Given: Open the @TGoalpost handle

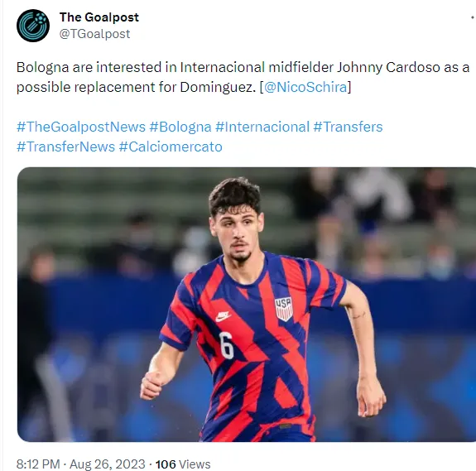Looking at the screenshot, I should coord(94,34).
